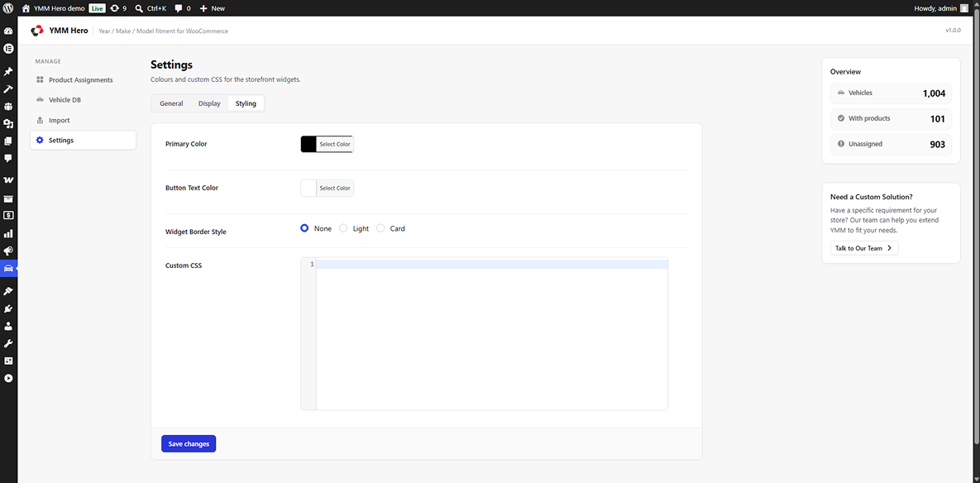This screenshot has width=980, height=483.
Task: Click the admin avatar in top bar
Action: coord(964,8)
